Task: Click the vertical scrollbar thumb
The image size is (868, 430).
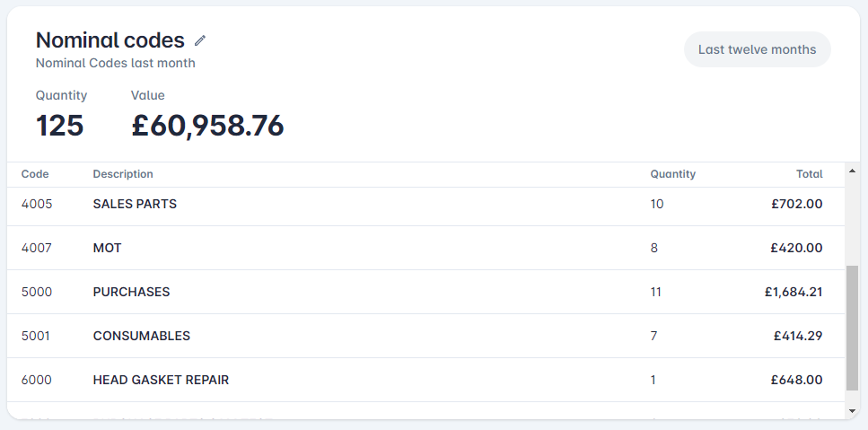Action: pos(852,328)
